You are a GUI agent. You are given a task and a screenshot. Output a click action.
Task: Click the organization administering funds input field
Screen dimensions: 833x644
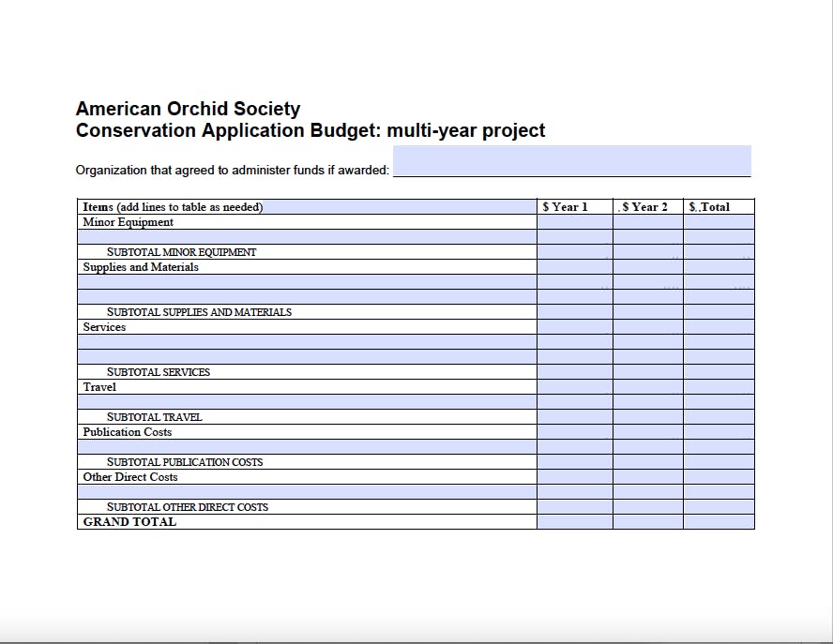pyautogui.click(x=572, y=161)
